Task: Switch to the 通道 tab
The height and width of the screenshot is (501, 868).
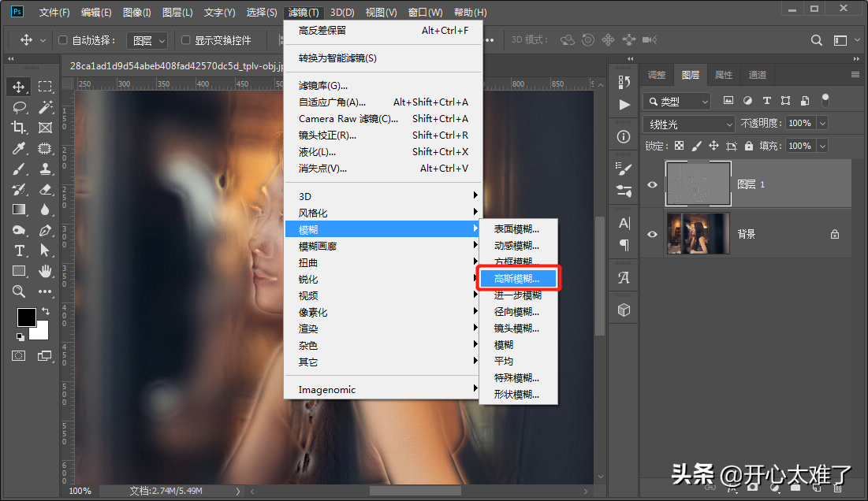Action: [x=757, y=75]
